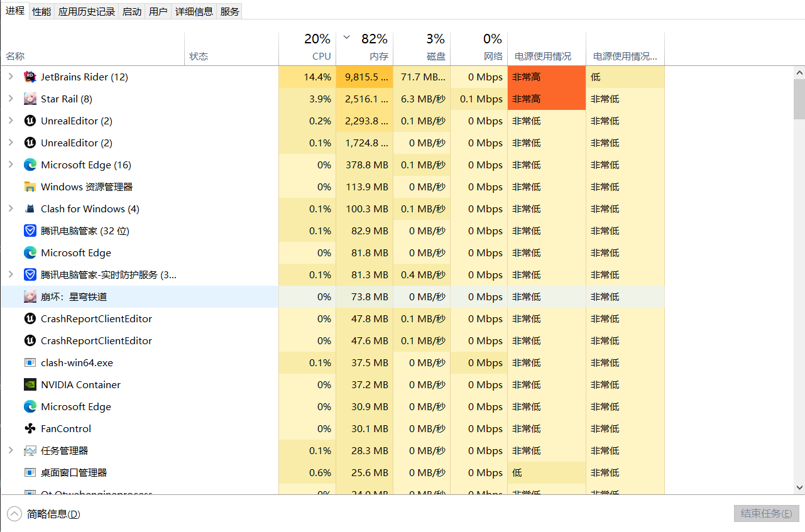The width and height of the screenshot is (805, 532).
Task: Click the 113.9 MB memory cell
Action: (x=364, y=187)
